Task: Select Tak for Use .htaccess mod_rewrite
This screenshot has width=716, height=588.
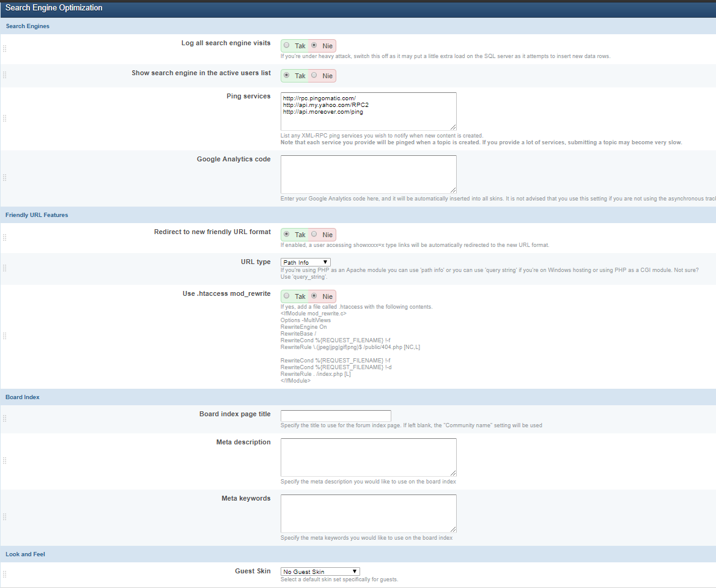Action: coord(287,296)
